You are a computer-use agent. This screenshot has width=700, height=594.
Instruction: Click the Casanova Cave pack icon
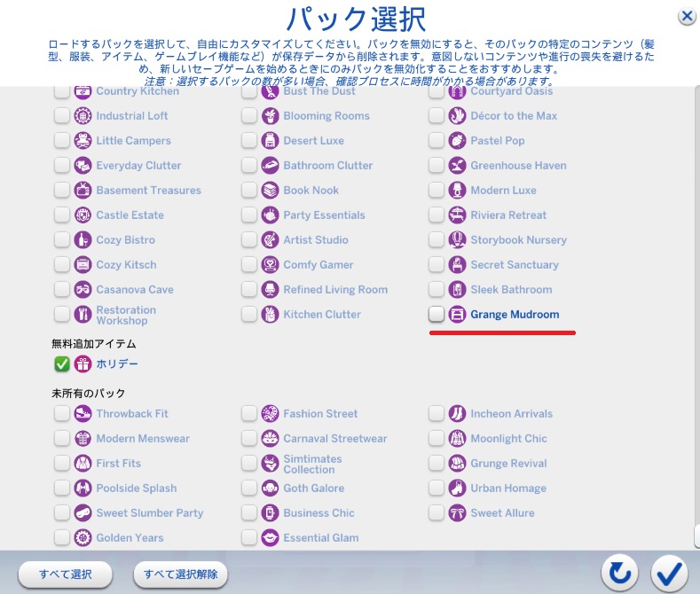pyautogui.click(x=83, y=289)
